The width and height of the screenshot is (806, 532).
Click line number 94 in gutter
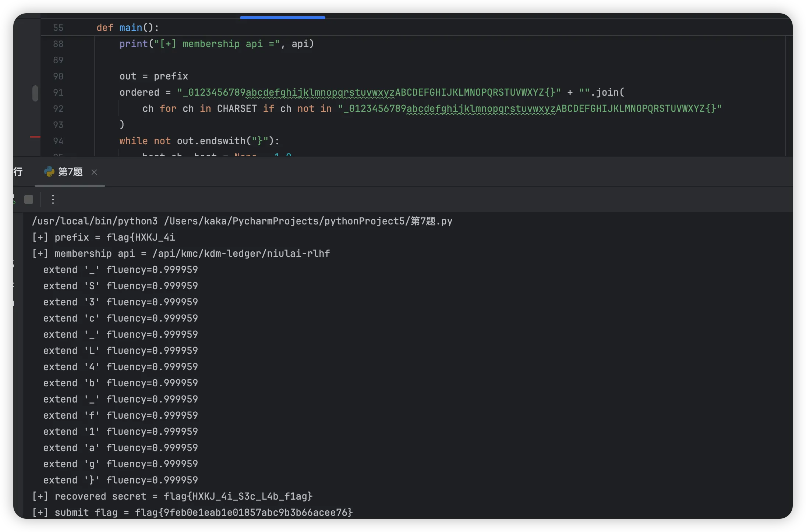point(58,141)
